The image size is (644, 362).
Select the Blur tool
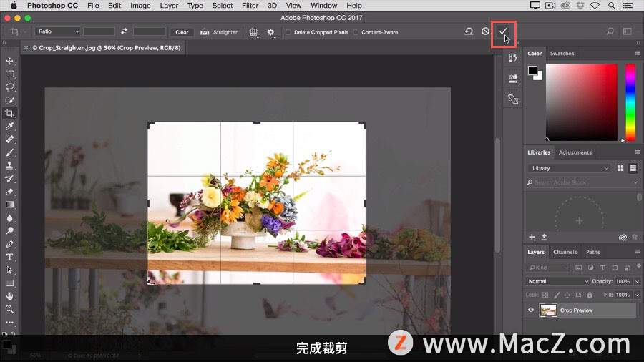(x=9, y=218)
